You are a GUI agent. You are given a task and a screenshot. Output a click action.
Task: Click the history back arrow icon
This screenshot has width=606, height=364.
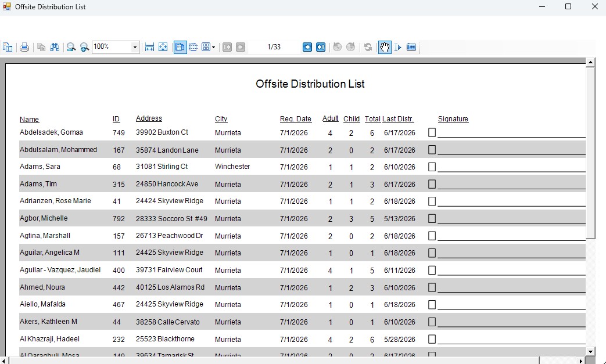click(338, 47)
